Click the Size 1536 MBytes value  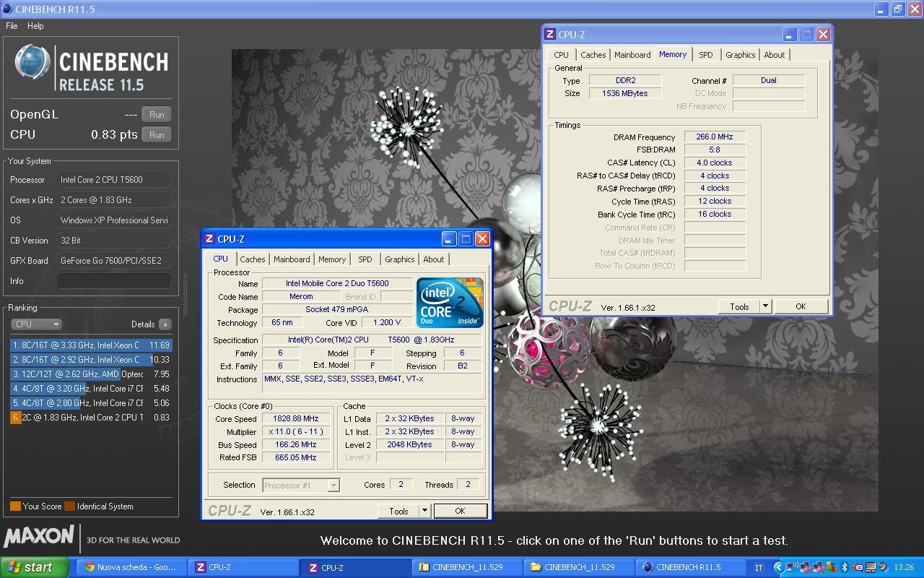tap(624, 93)
